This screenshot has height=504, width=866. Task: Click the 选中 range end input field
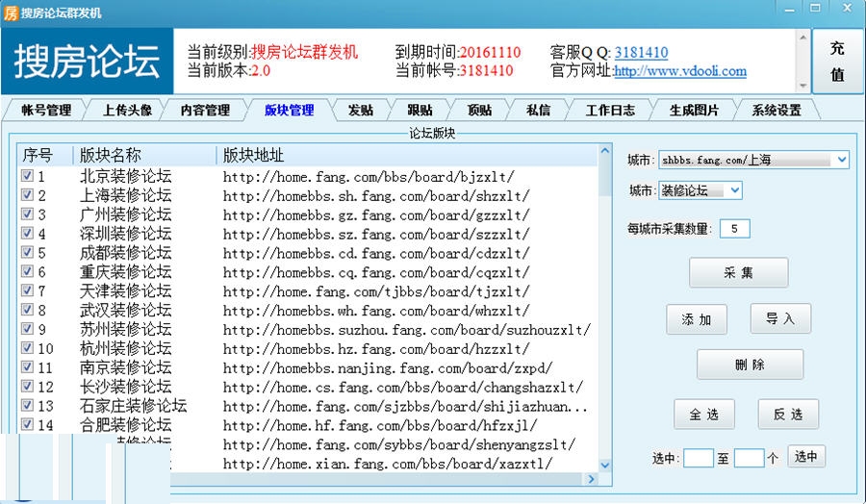[749, 458]
